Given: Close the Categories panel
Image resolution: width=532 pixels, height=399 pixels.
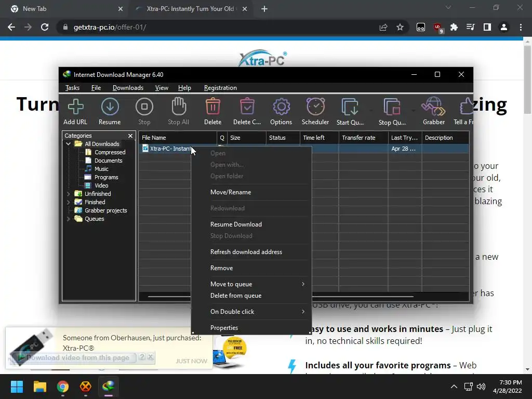Looking at the screenshot, I should pos(130,136).
